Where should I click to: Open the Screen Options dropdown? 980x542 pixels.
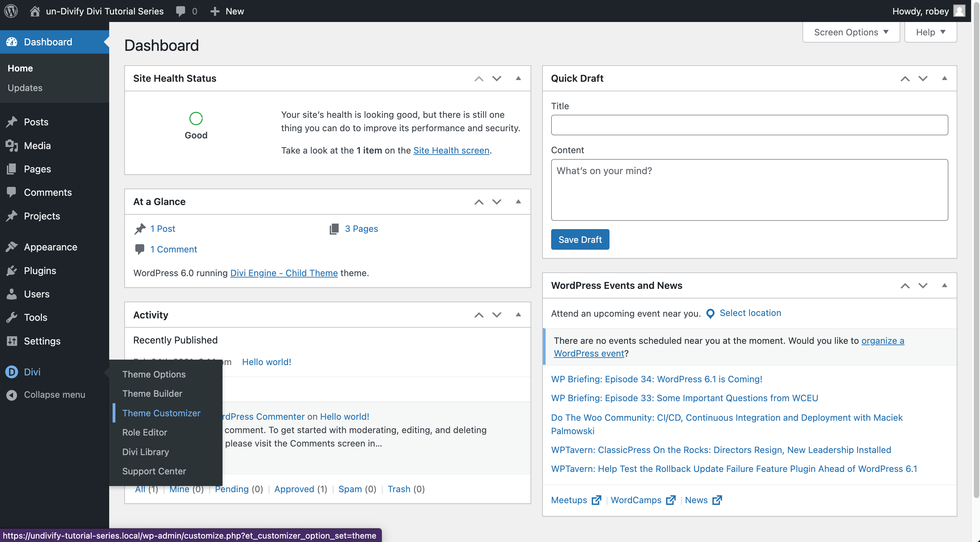point(851,32)
